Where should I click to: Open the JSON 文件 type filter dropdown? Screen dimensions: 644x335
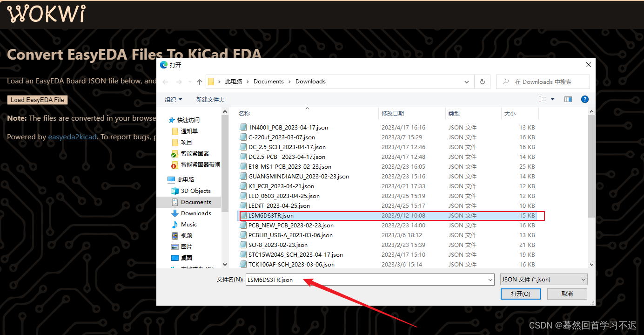543,280
